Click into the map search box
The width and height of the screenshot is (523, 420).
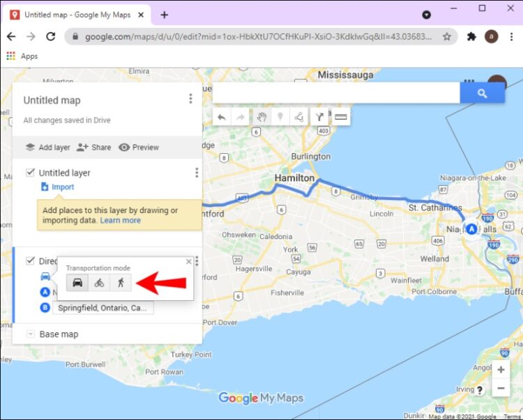tap(336, 93)
